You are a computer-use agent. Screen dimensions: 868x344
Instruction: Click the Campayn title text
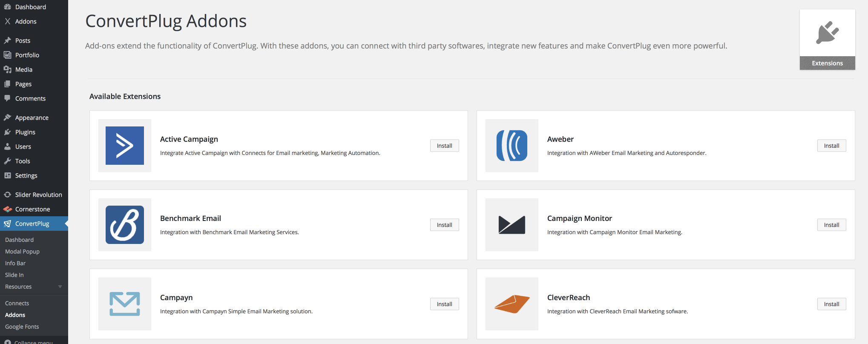[x=176, y=298]
